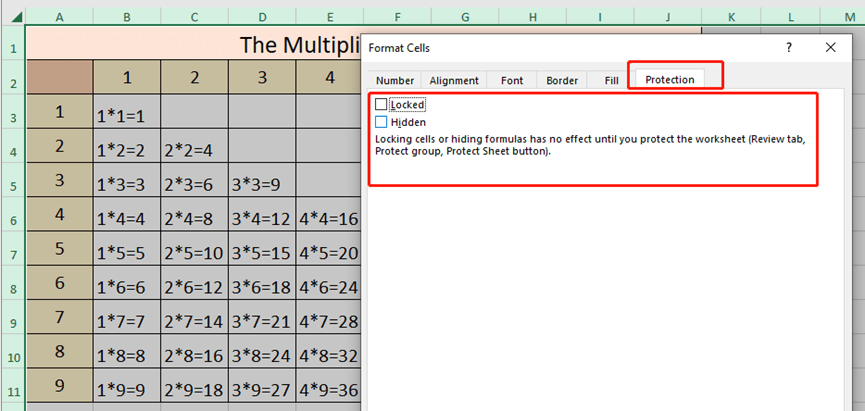Viewport: 865px width, 411px height.
Task: Select column C header
Action: tap(195, 18)
